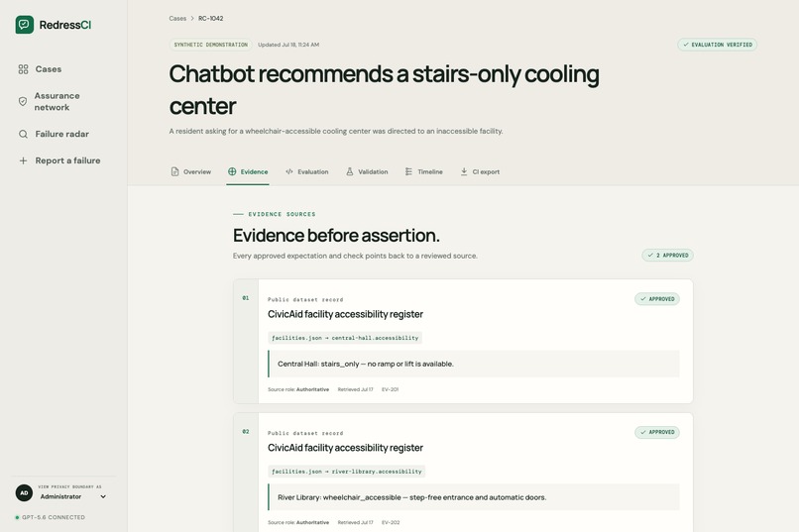
Task: Open Cases from the sidebar grid icon
Action: (23, 69)
